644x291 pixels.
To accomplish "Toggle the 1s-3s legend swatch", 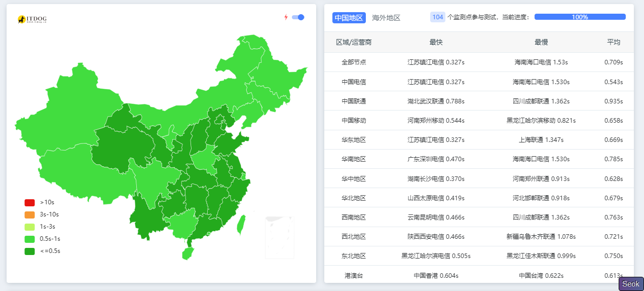I will tap(29, 227).
